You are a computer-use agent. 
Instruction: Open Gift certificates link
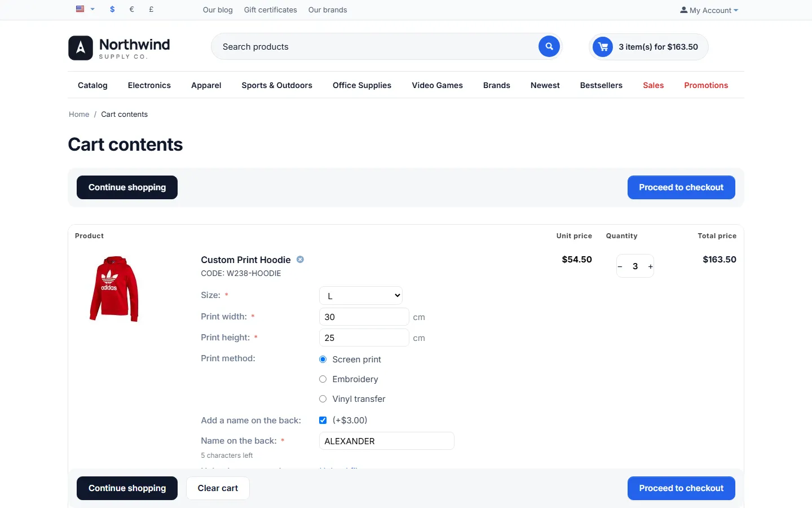(x=271, y=10)
